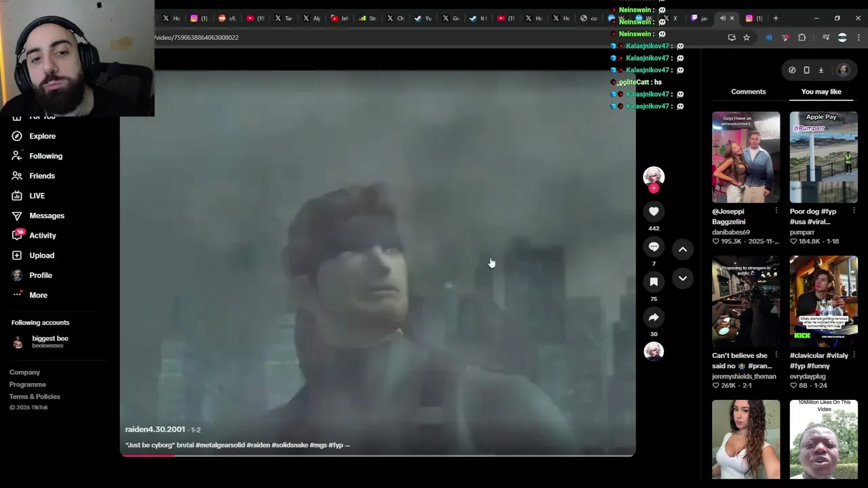The height and width of the screenshot is (488, 868).
Task: Click the Upload plus-square icon
Action: coord(17,256)
